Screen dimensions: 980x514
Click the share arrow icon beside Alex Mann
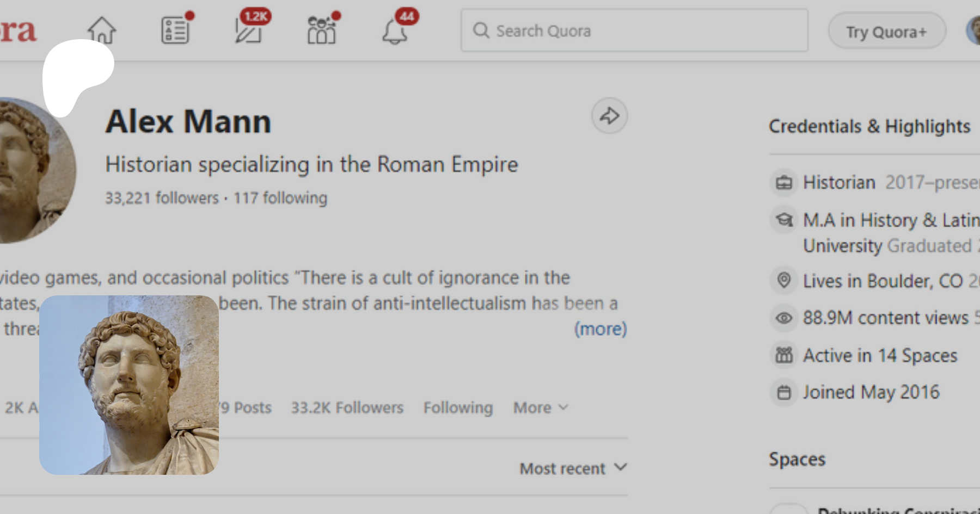click(609, 116)
